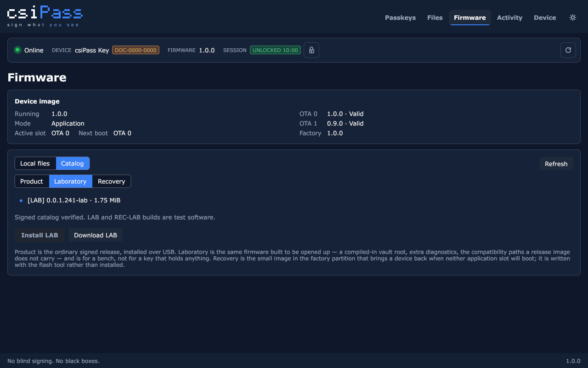Image resolution: width=588 pixels, height=368 pixels.
Task: Open the Passkeys tab
Action: pos(400,17)
